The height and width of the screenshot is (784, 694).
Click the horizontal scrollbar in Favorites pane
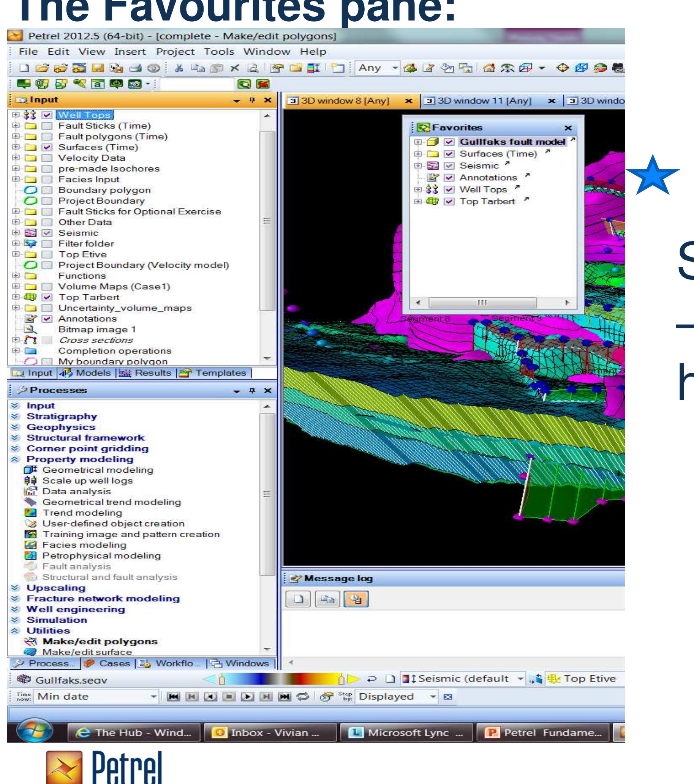[482, 303]
